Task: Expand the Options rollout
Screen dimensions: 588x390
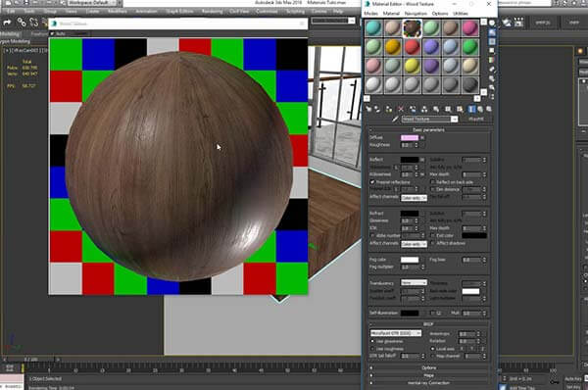Action: point(429,367)
